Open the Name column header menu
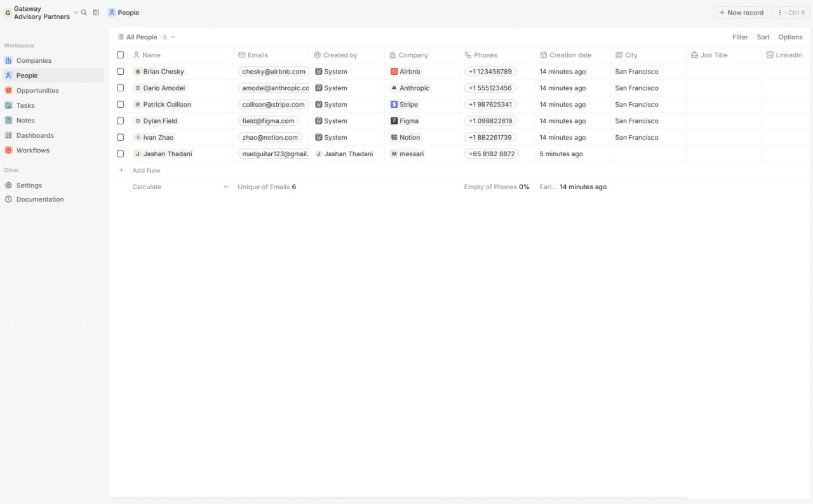This screenshot has width=813, height=504. (x=181, y=55)
